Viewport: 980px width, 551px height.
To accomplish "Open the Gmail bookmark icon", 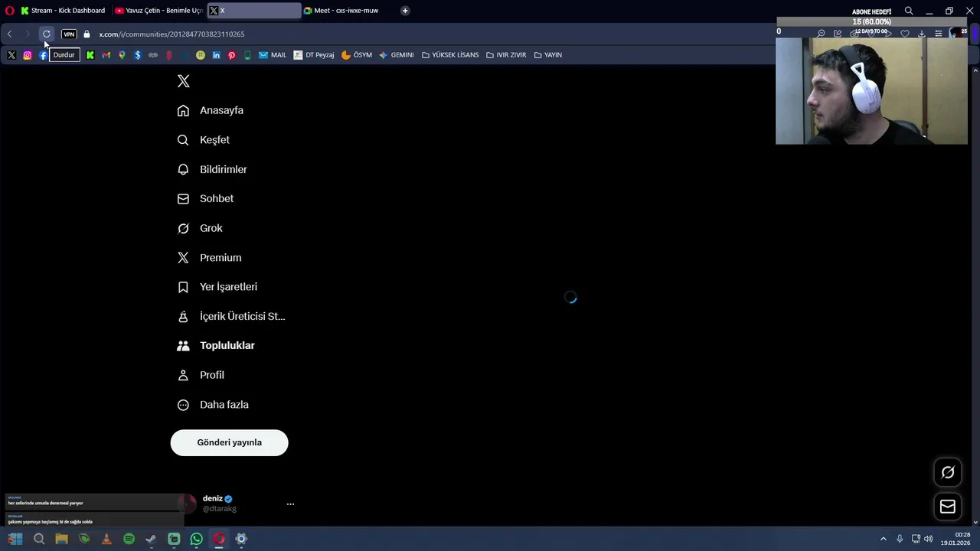I will [106, 55].
